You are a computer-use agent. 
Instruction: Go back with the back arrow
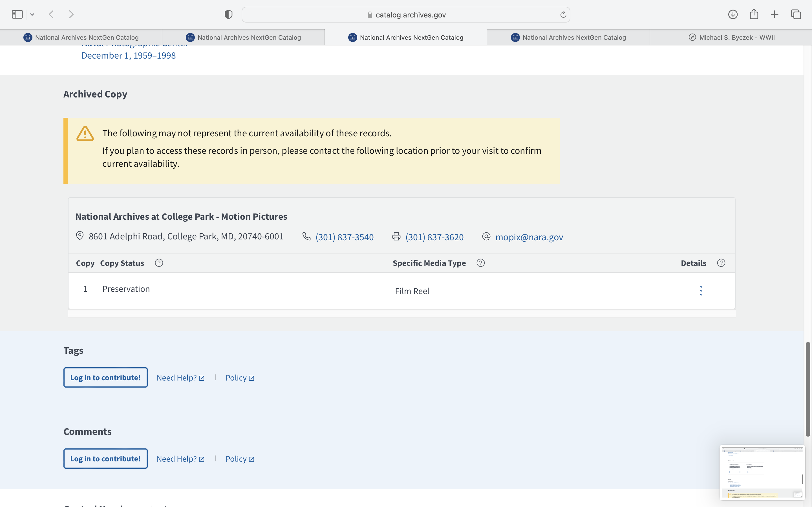(51, 14)
